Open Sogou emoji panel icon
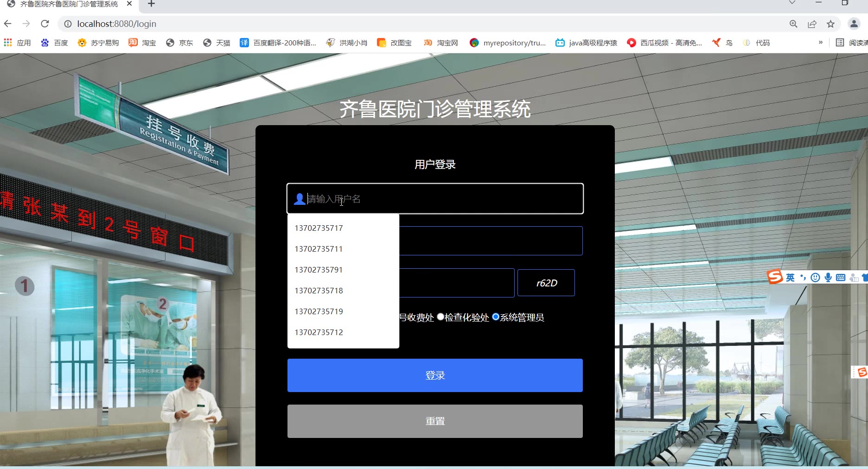 point(815,277)
